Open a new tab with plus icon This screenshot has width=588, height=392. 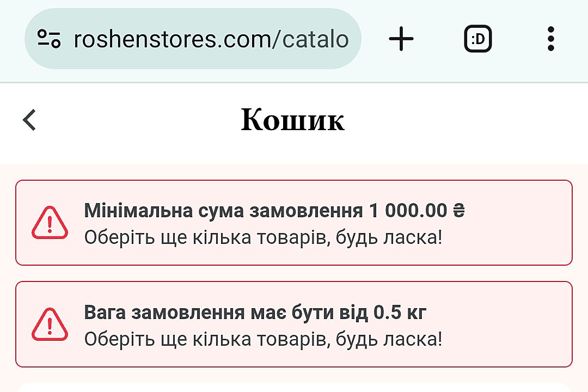pyautogui.click(x=401, y=39)
